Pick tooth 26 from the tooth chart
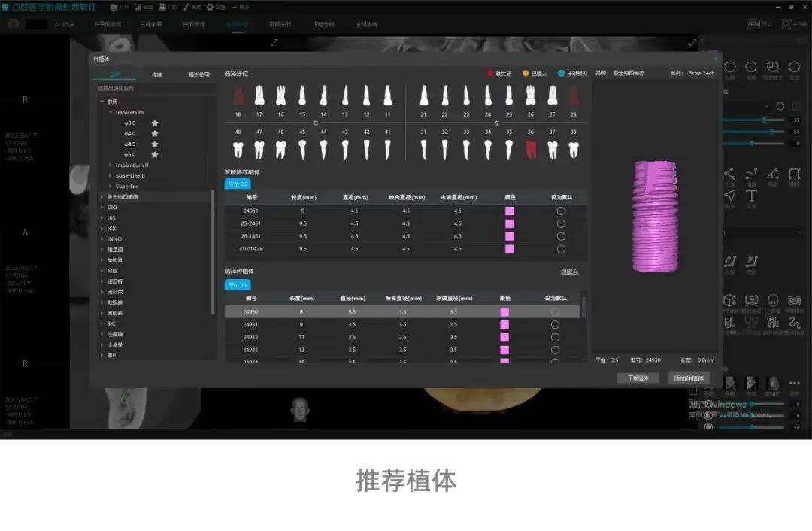 pos(530,96)
